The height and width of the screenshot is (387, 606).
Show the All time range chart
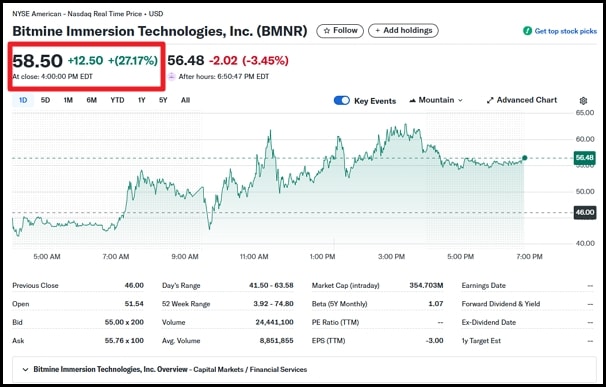(x=186, y=100)
